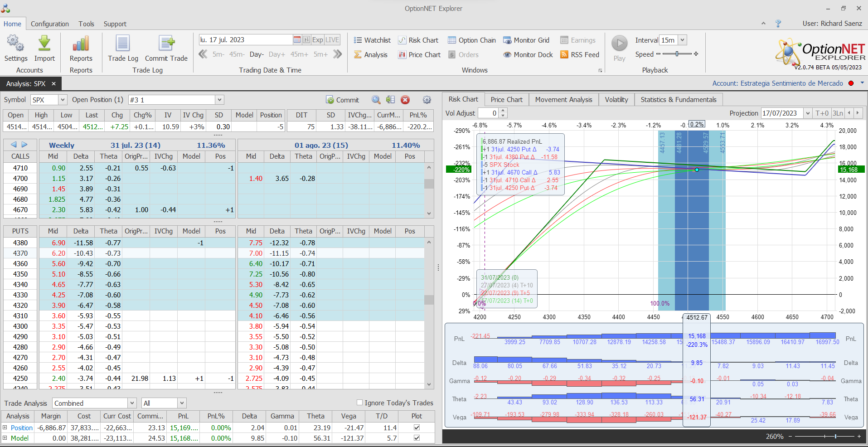
Task: Open the Option Chain window
Action: click(x=471, y=40)
